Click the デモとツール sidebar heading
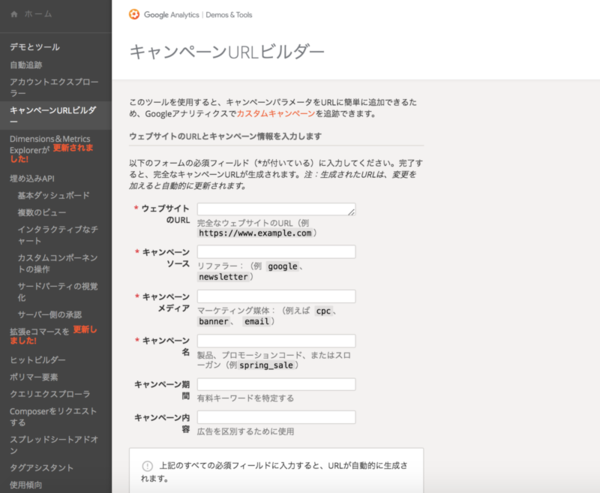This screenshot has width=600, height=493. pyautogui.click(x=35, y=47)
